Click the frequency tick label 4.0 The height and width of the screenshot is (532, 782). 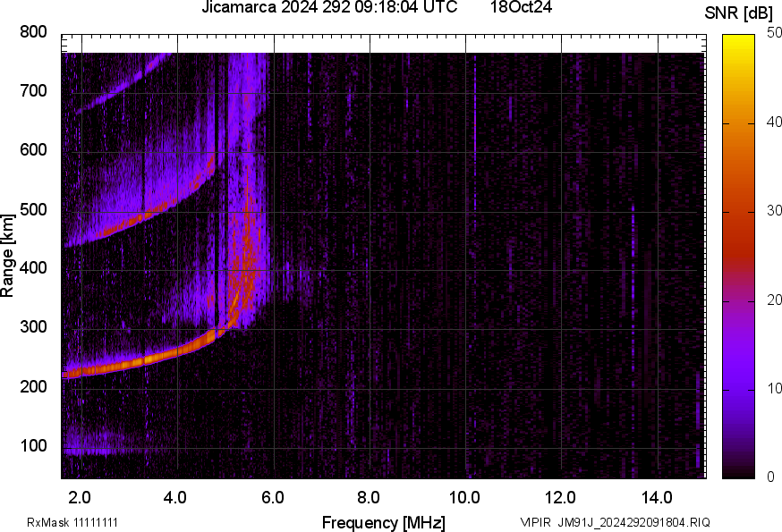point(175,497)
